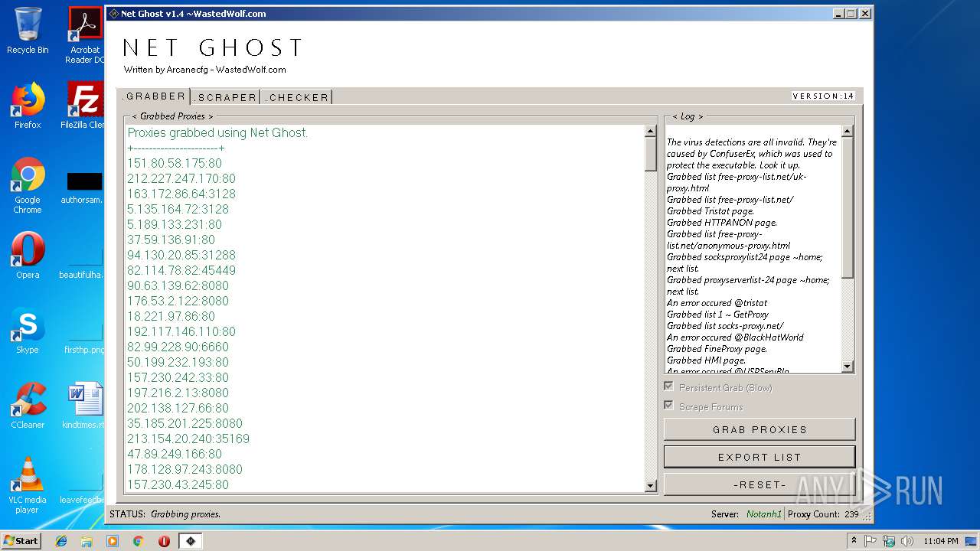Click the GRAB PROXIES button

(759, 429)
